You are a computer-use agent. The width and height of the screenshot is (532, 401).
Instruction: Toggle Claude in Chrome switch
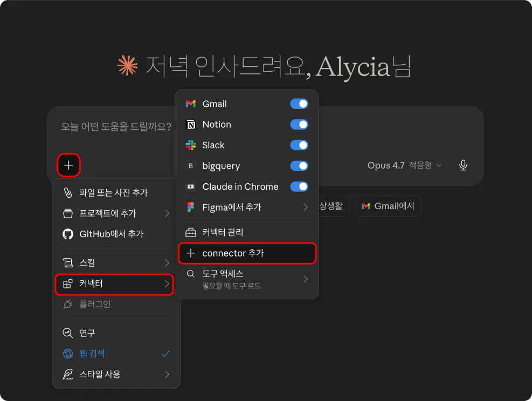299,186
